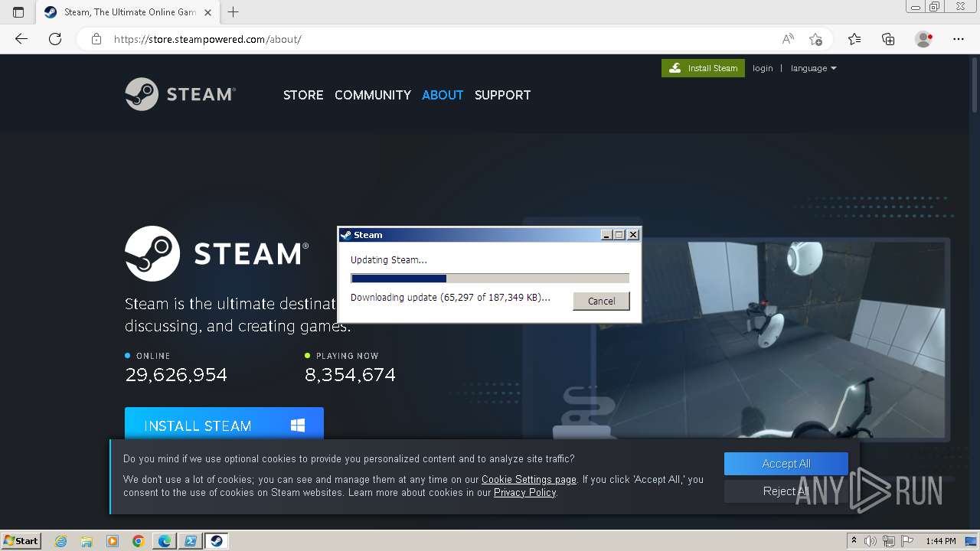Open the browser profile avatar
The height and width of the screenshot is (551, 980).
point(923,39)
